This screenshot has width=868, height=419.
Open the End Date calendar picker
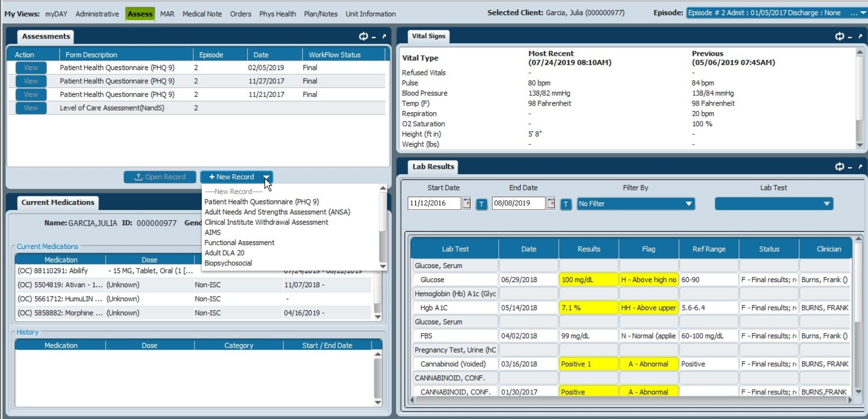tap(550, 203)
